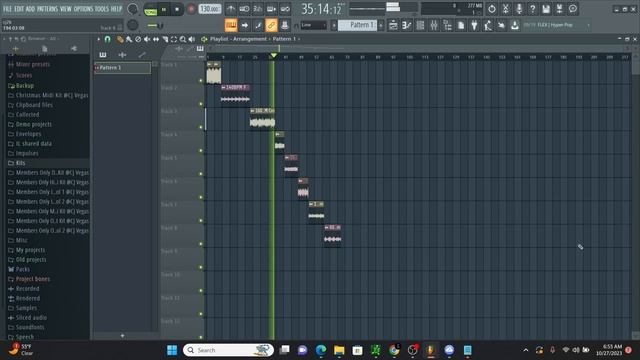
Task: Toggle the loop recording icon
Action: [x=285, y=9]
